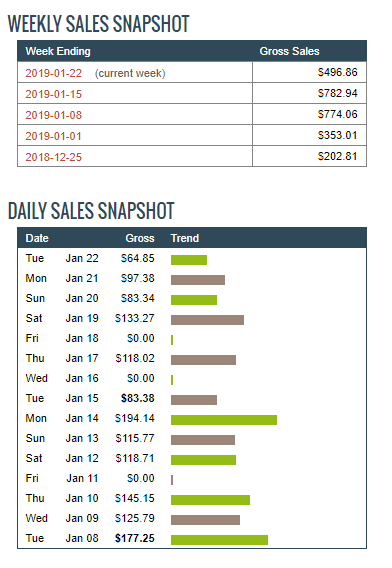Open the 2019-01-15 week ending link

click(x=54, y=94)
